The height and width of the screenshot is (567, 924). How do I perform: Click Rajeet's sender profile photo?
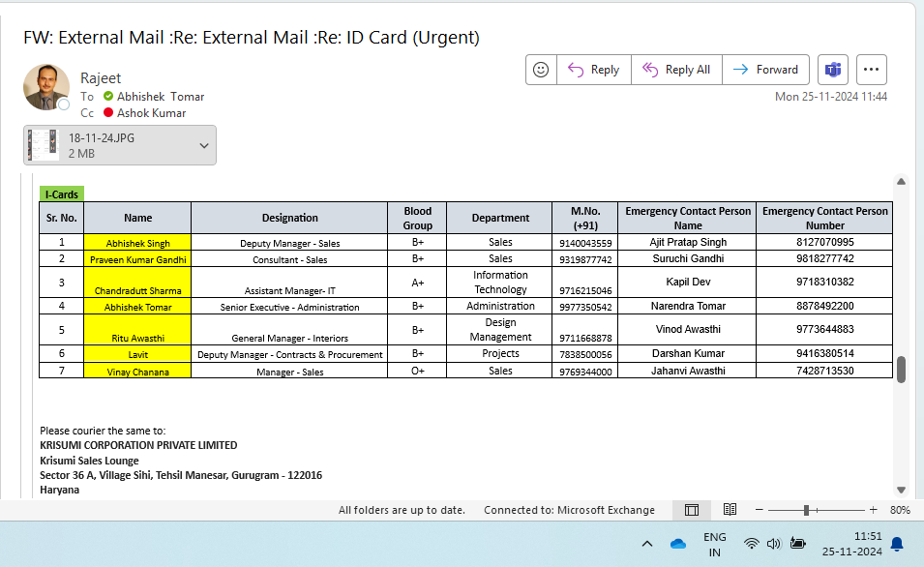pos(46,88)
